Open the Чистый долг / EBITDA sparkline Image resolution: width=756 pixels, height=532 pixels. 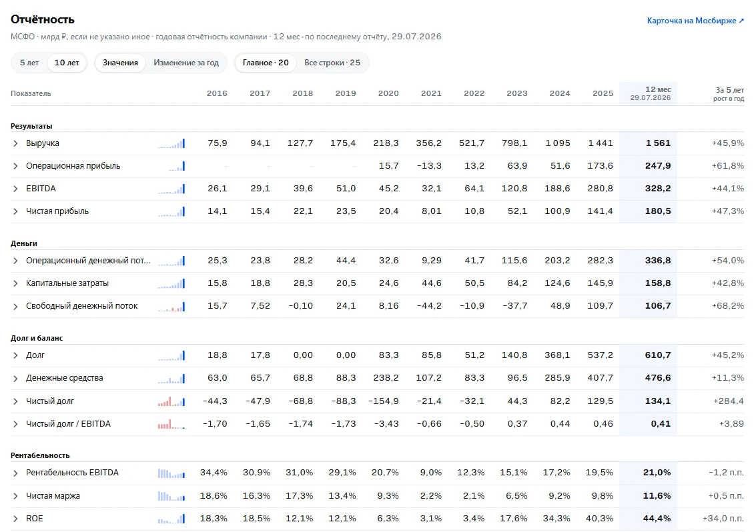171,424
